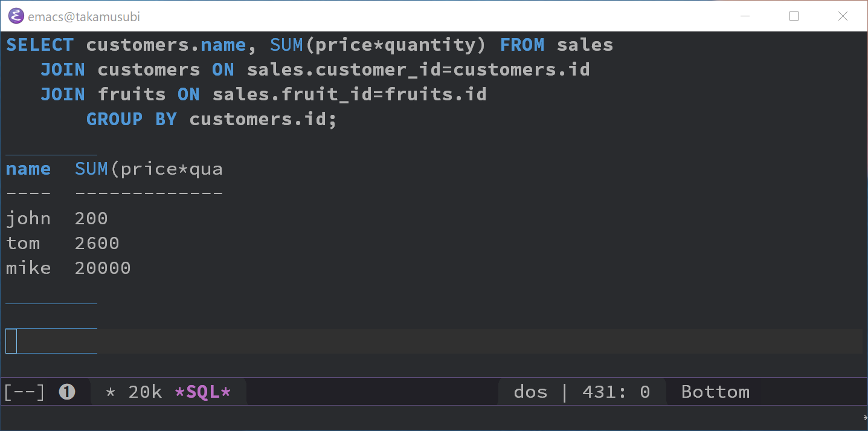Image resolution: width=868 pixels, height=431 pixels.
Task: Click the GROUP BY clause text
Action: click(x=131, y=119)
